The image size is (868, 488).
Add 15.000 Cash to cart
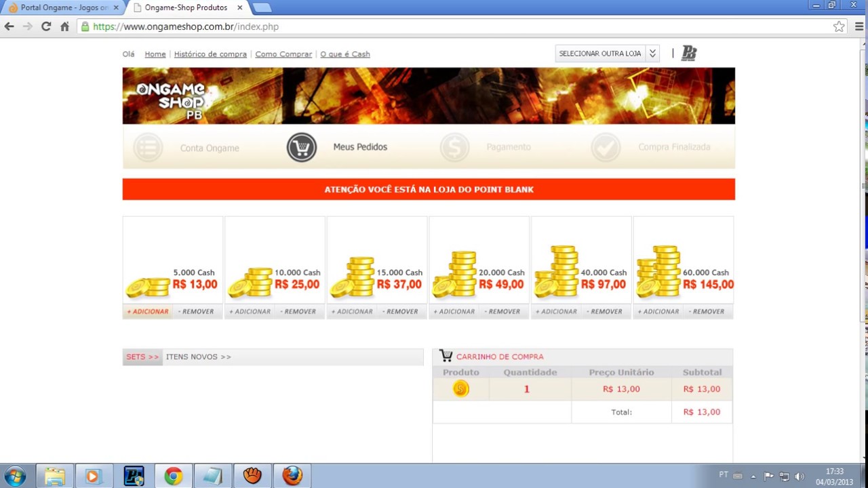[x=352, y=312]
